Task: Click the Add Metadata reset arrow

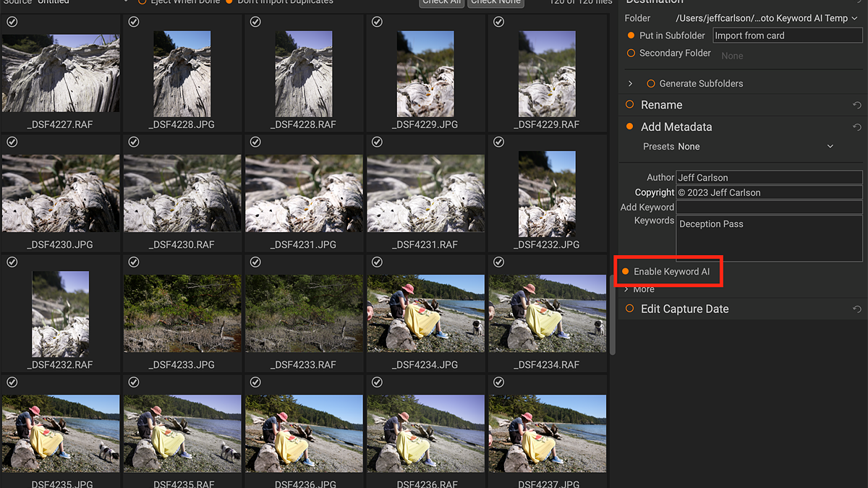Action: [857, 127]
